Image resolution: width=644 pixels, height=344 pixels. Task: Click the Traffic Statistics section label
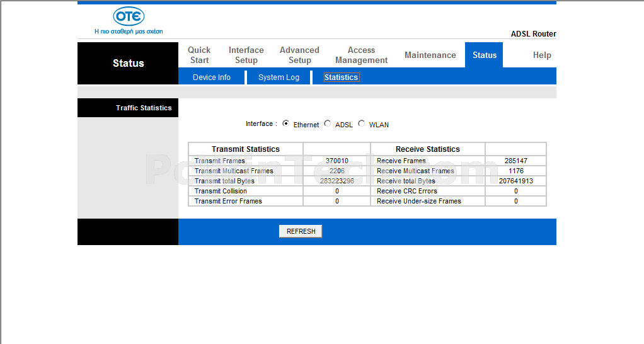pos(143,108)
